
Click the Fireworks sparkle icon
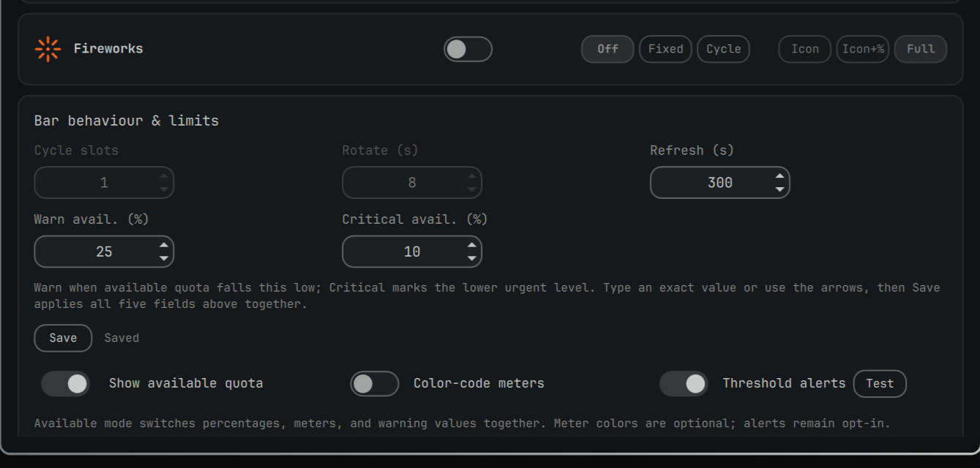[x=48, y=49]
